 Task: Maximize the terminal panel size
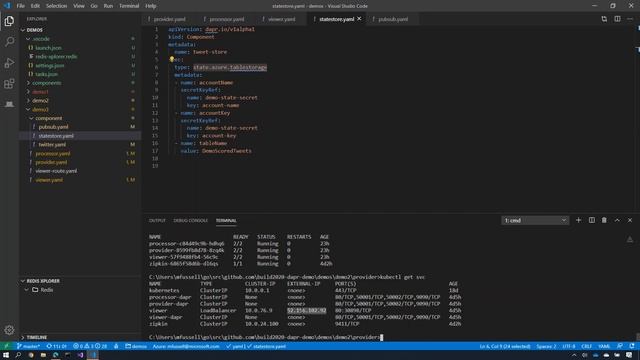coord(617,220)
